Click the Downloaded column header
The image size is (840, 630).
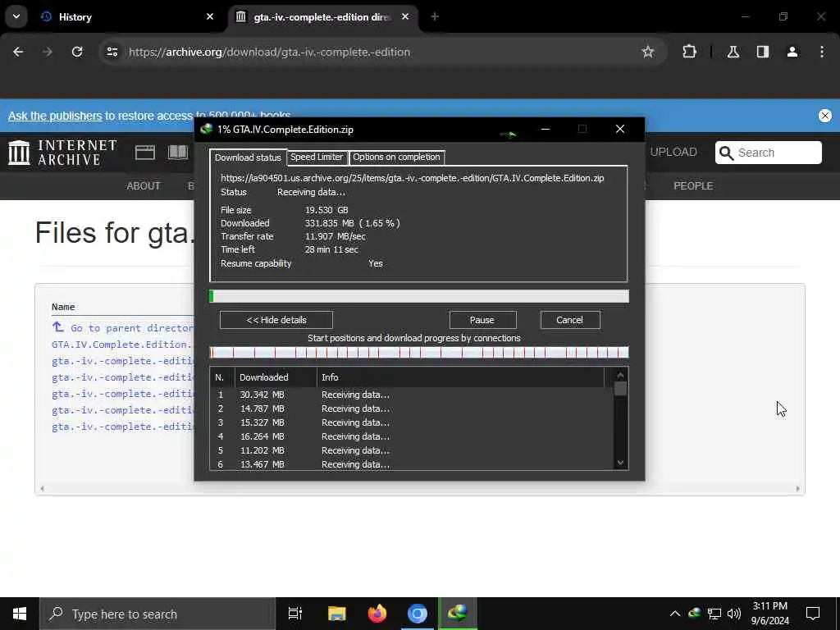(276, 377)
